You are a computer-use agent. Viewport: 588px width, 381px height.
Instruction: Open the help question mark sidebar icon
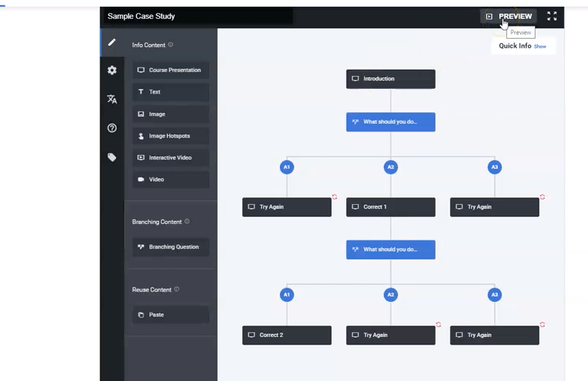[x=112, y=128]
